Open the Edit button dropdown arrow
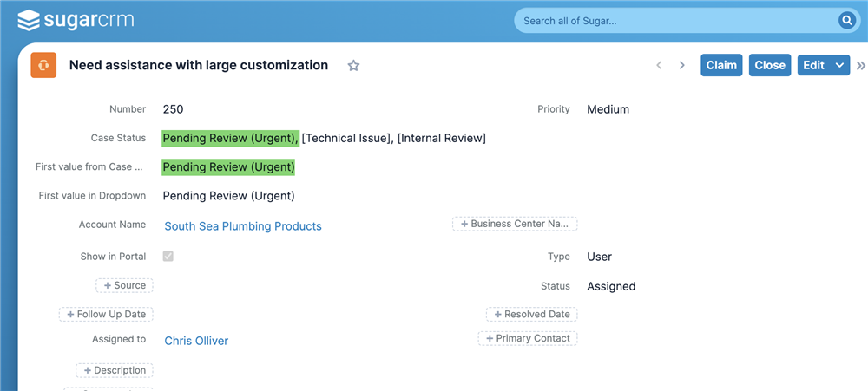This screenshot has height=391, width=868. point(839,65)
